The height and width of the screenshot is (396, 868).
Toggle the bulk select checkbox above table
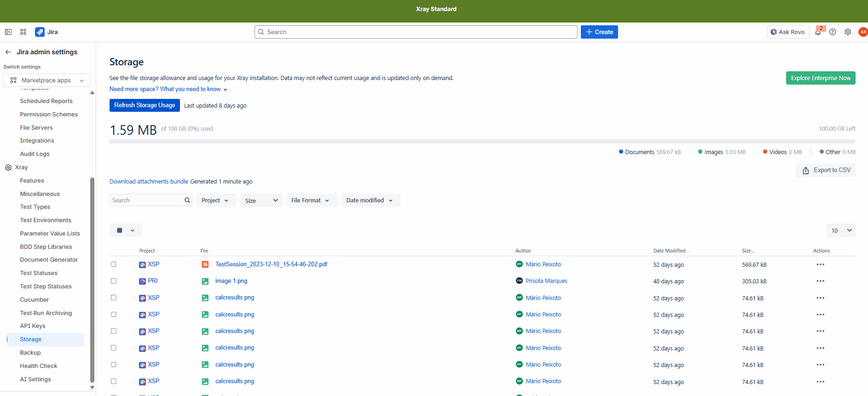120,230
